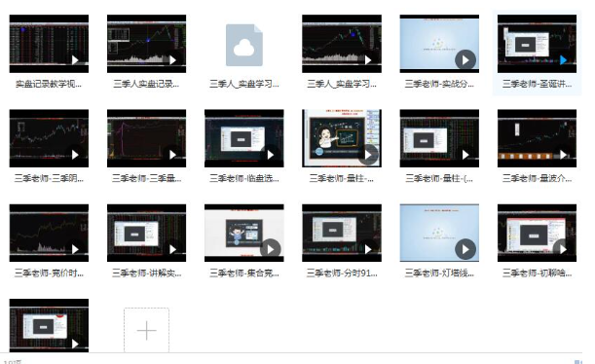This screenshot has height=364, width=595.
Task: Select thumbnail for 三季老师-量柱-(... video
Action: pos(439,138)
